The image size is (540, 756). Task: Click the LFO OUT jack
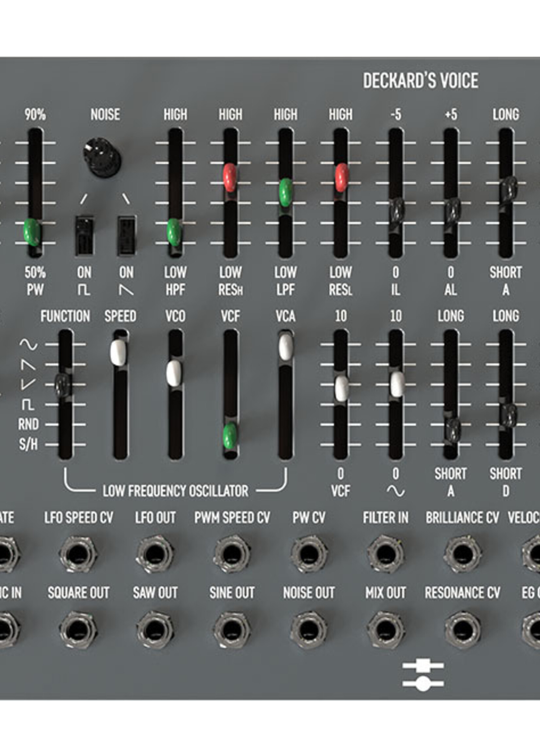click(x=155, y=554)
